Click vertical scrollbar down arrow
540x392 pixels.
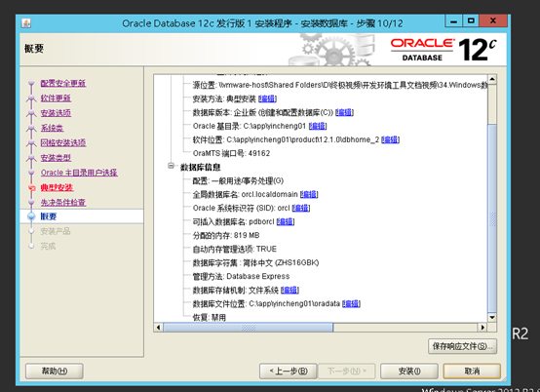(x=492, y=317)
